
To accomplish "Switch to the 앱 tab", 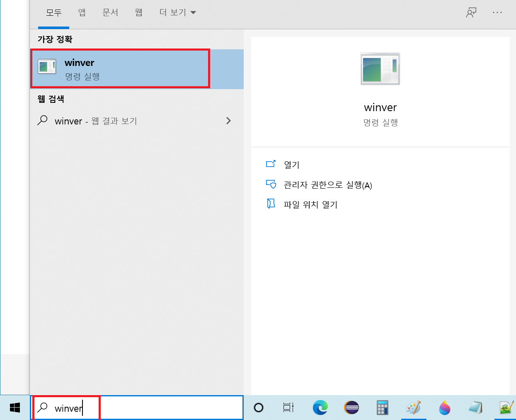I will 82,13.
